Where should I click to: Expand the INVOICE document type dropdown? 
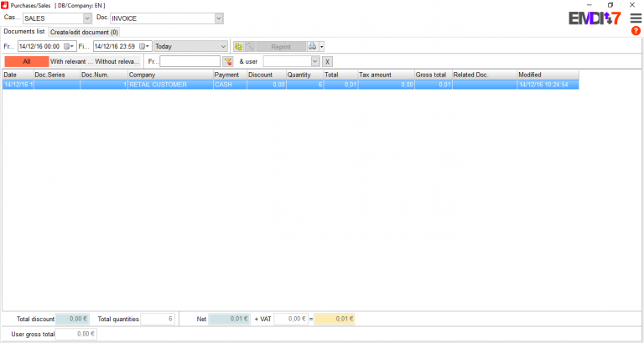[219, 18]
